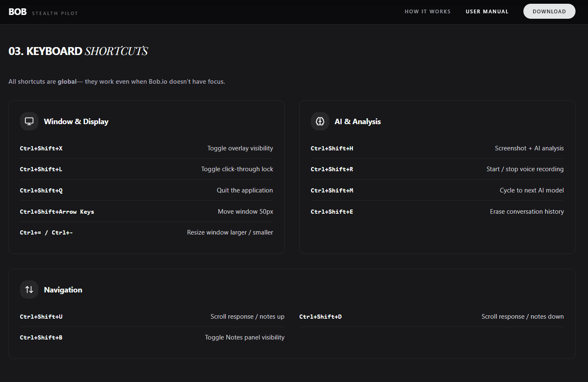588x382 pixels.
Task: Click the Ctrl+Shift+Q shortcut
Action: coord(41,190)
